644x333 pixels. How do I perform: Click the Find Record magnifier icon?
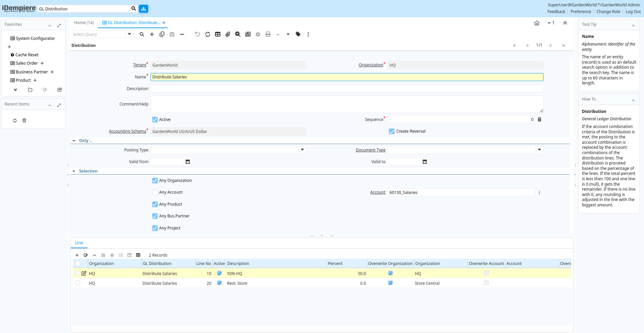(142, 34)
